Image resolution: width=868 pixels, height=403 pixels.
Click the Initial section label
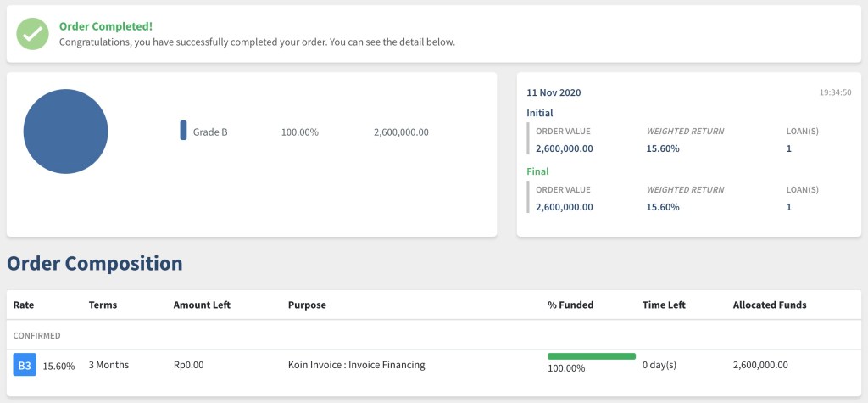click(x=539, y=112)
